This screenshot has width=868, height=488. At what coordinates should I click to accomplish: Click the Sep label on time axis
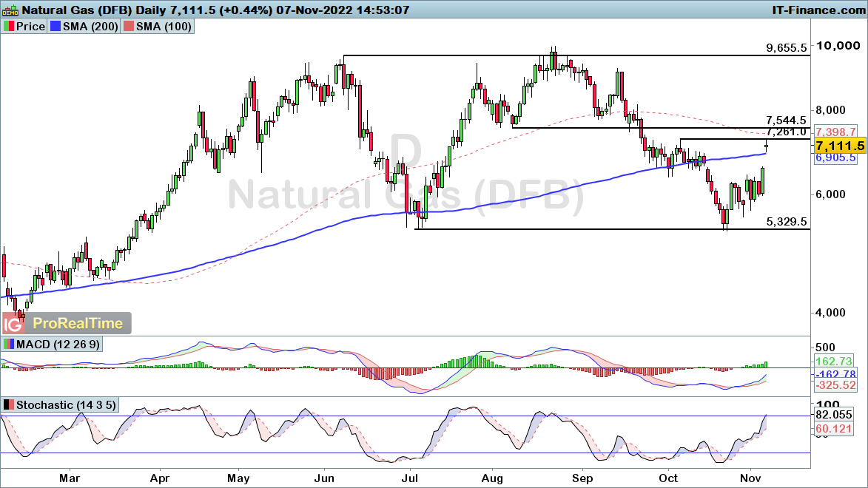(x=582, y=478)
